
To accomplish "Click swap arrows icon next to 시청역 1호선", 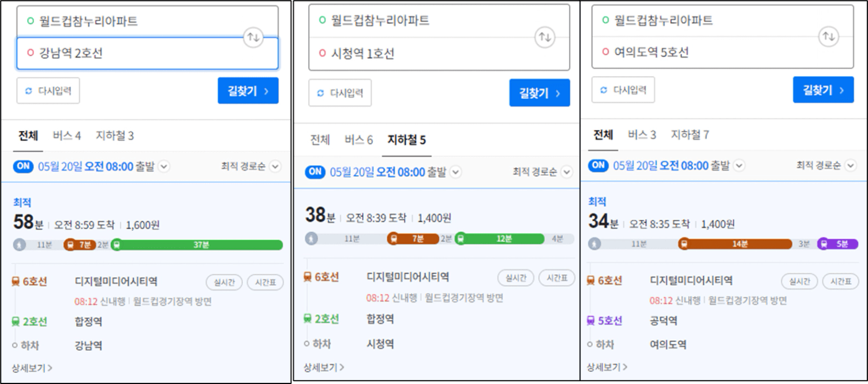I will 545,37.
